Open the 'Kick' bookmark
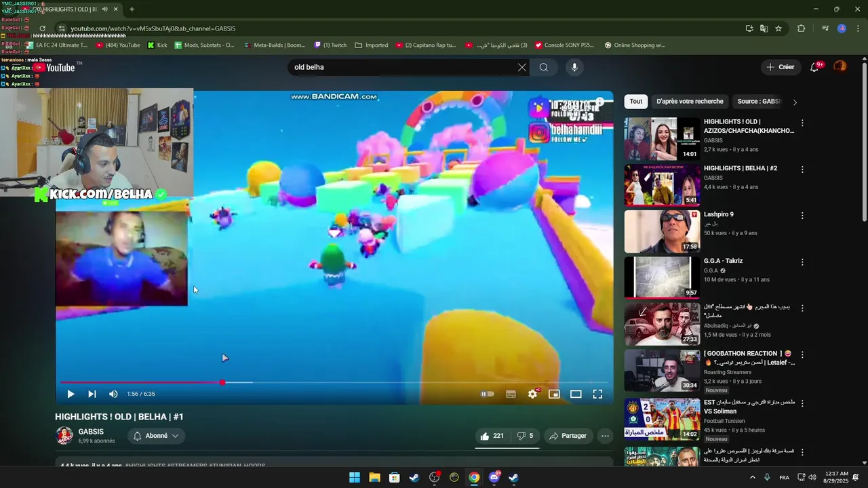The height and width of the screenshot is (488, 868). tap(157, 45)
